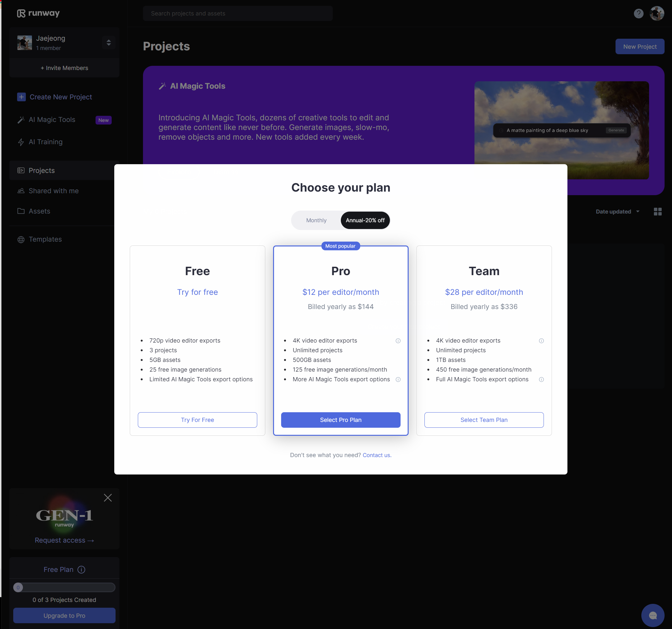Click the help question mark icon
The height and width of the screenshot is (629, 672).
(x=638, y=14)
